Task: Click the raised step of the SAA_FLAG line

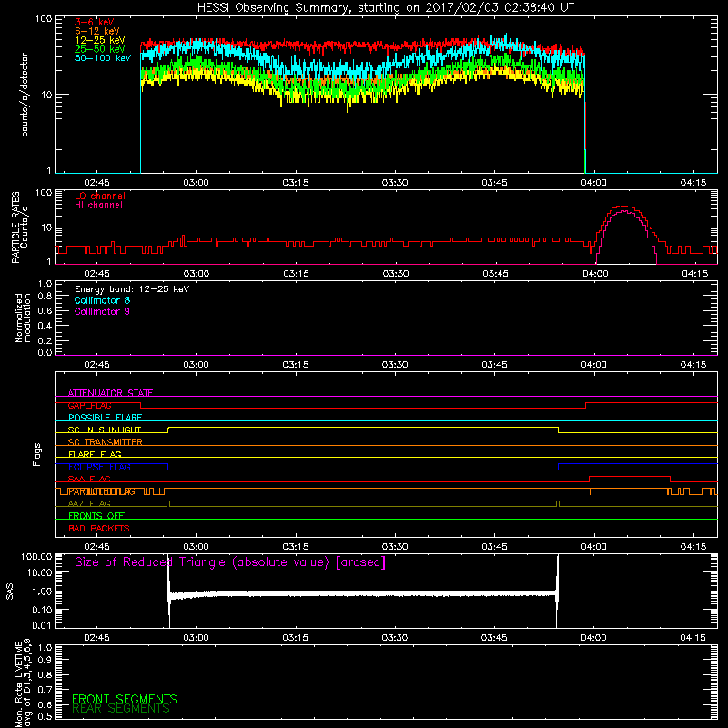Action: tap(630, 477)
